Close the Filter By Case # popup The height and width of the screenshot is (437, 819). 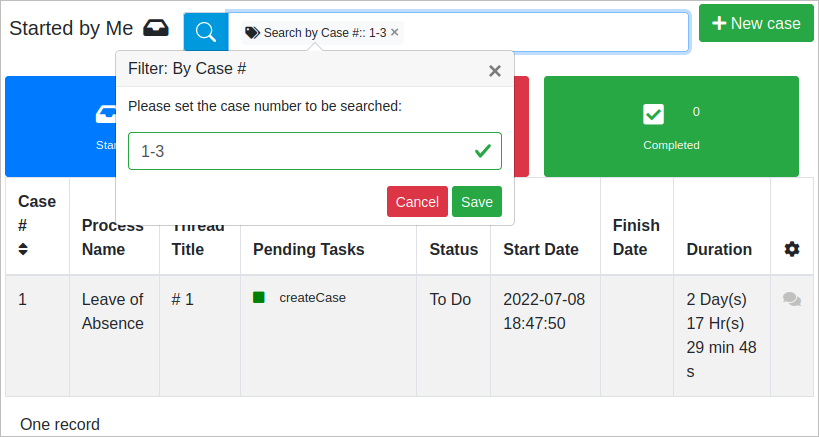pyautogui.click(x=494, y=70)
